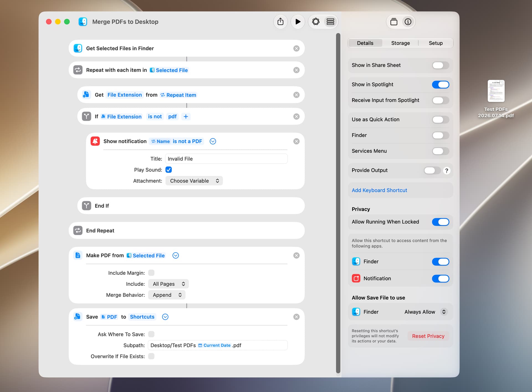Open the Merge Behavior Append dropdown
The width and height of the screenshot is (532, 392).
pyautogui.click(x=167, y=295)
